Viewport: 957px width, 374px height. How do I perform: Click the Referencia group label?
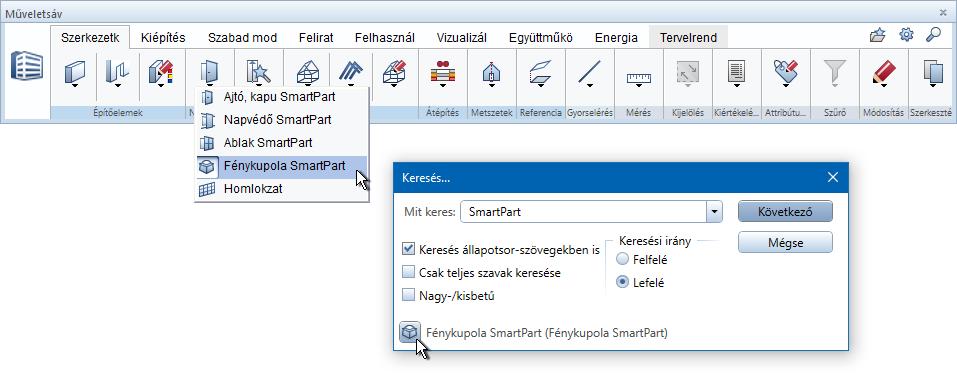coord(541,113)
